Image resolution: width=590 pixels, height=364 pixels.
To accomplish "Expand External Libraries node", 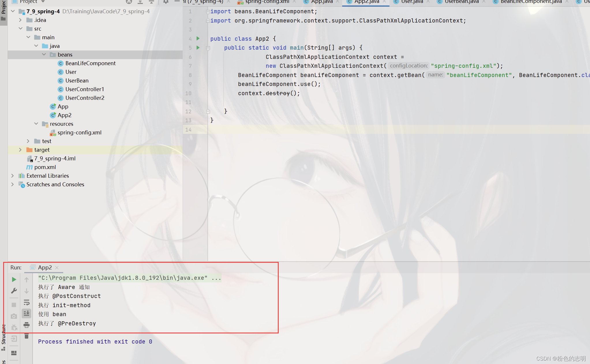I will (x=12, y=176).
